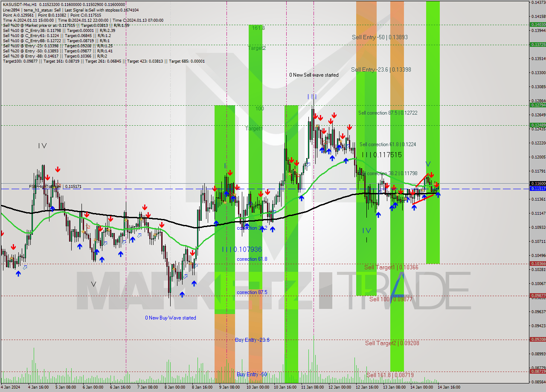Click the 'FSB-HighToBreak | 0.115171' label

(55, 187)
